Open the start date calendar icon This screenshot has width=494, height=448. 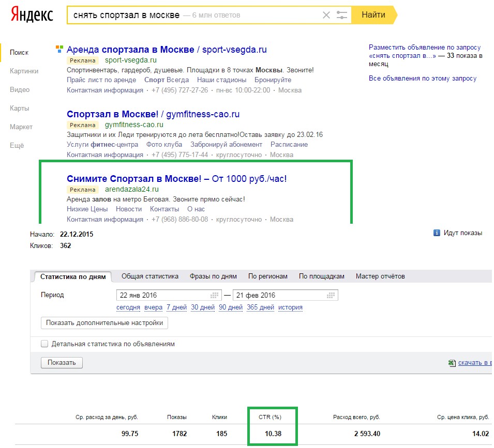[x=214, y=295]
